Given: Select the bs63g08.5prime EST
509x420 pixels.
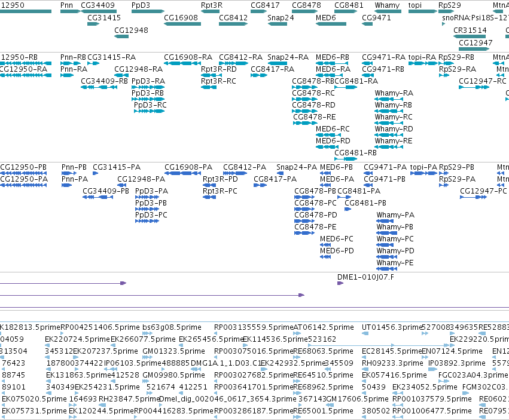Looking at the screenshot, I should 147,333.
